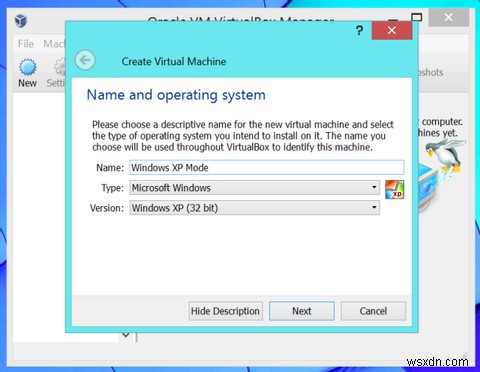Open the File menu in VirtualBox Manager

(26, 44)
